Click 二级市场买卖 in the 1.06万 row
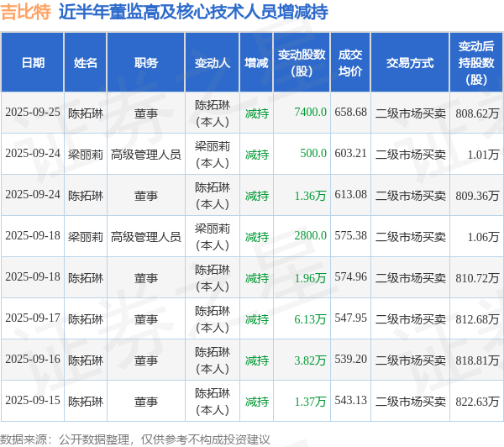The width and height of the screenshot is (504, 447). [411, 237]
